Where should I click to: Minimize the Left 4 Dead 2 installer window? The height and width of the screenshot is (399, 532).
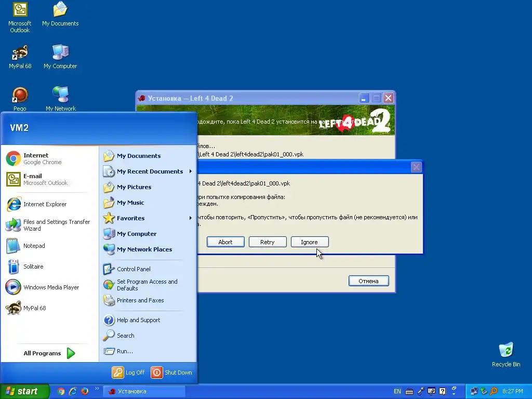[x=363, y=98]
